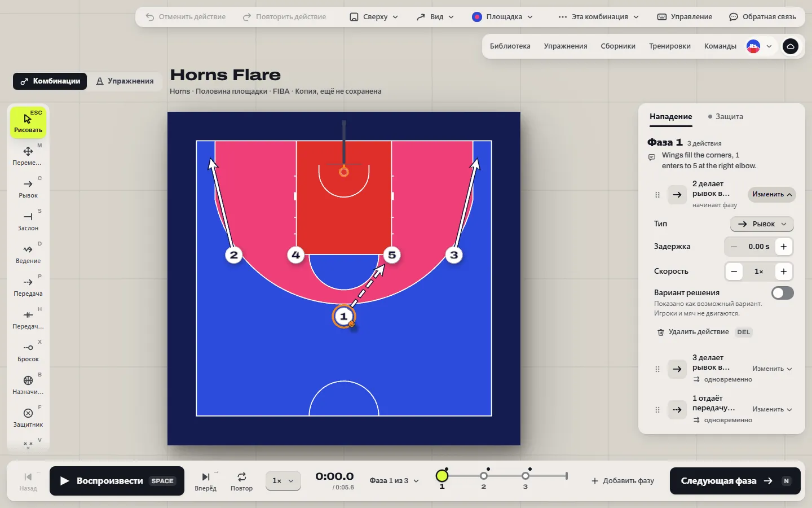Image resolution: width=812 pixels, height=508 pixels.
Task: Open Библиотека menu item
Action: coord(510,46)
